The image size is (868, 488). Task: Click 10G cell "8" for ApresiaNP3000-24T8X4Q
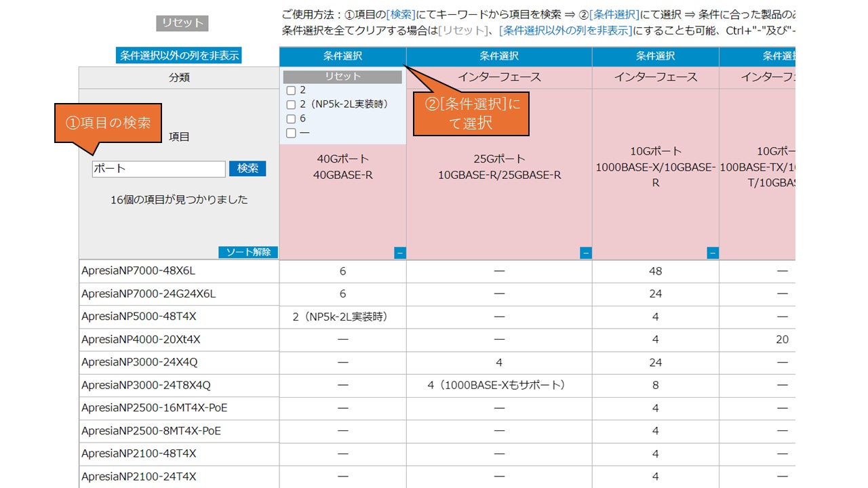[656, 386]
